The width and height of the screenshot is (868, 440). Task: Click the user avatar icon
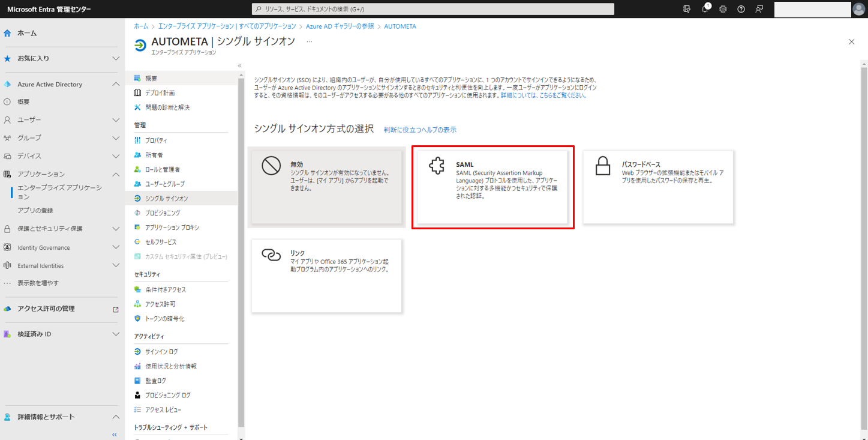click(x=859, y=9)
